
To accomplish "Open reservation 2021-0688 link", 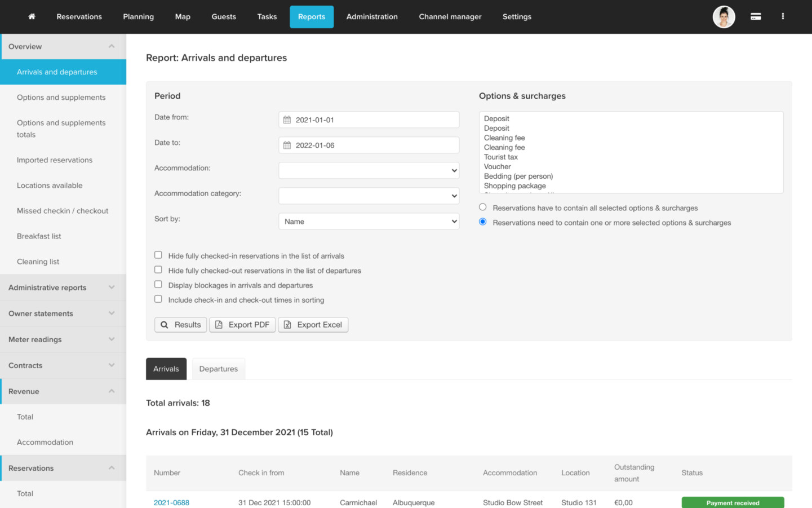I will tap(171, 502).
